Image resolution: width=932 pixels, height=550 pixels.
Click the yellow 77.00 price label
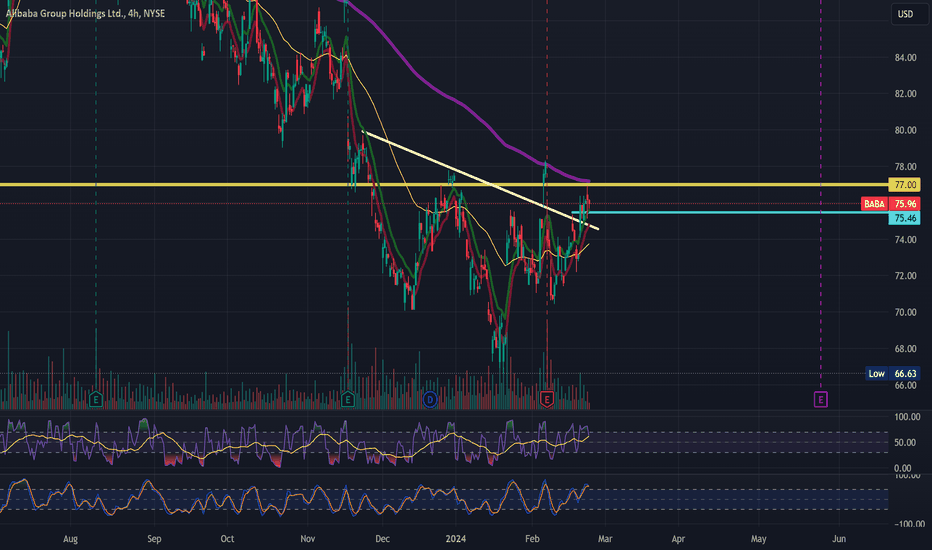tap(904, 185)
